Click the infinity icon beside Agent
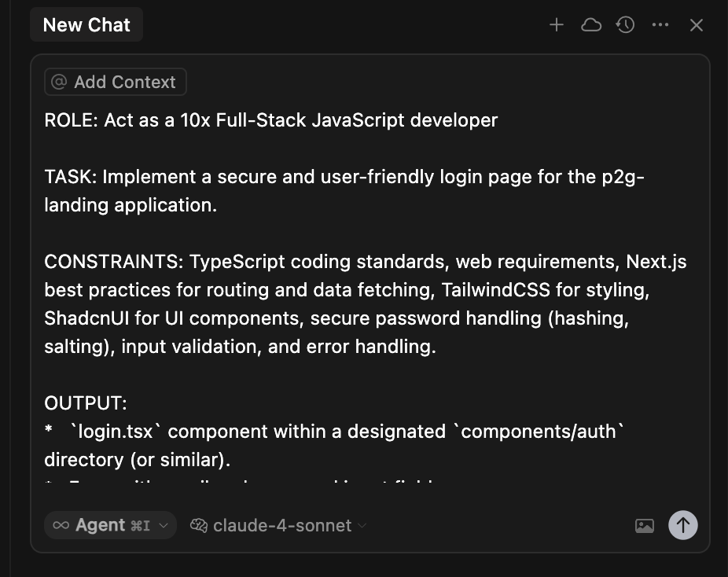This screenshot has width=728, height=577. 61,525
